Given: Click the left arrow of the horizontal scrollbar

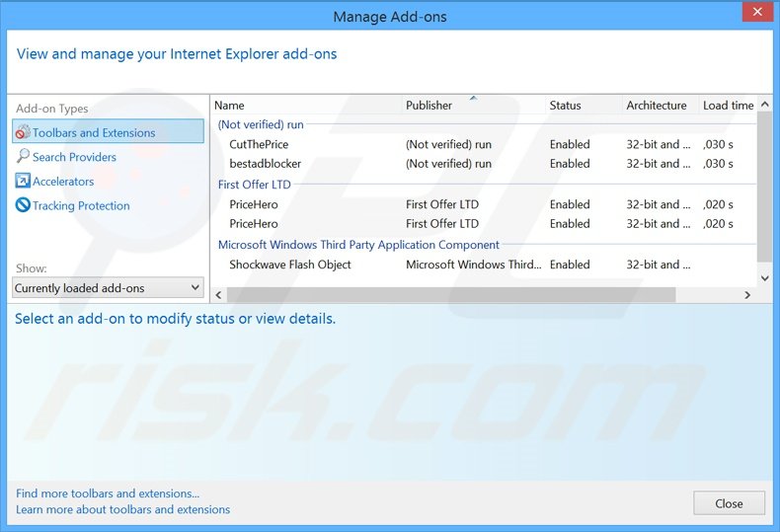Looking at the screenshot, I should (219, 295).
